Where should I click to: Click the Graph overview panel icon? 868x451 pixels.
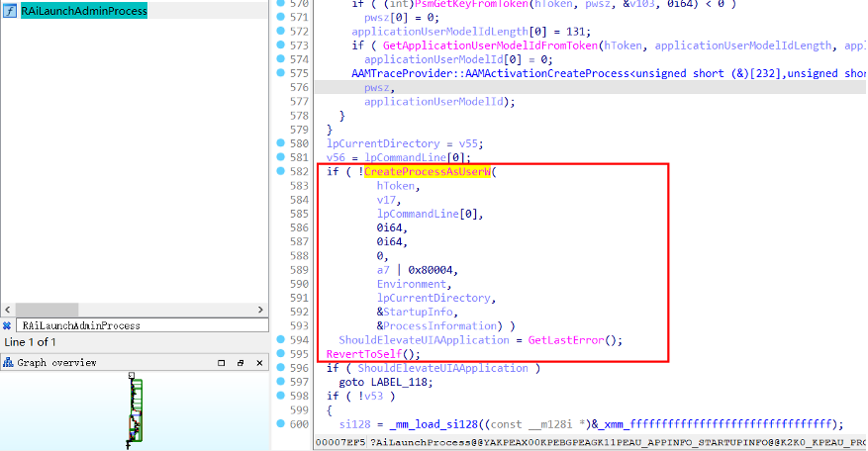tap(8, 363)
